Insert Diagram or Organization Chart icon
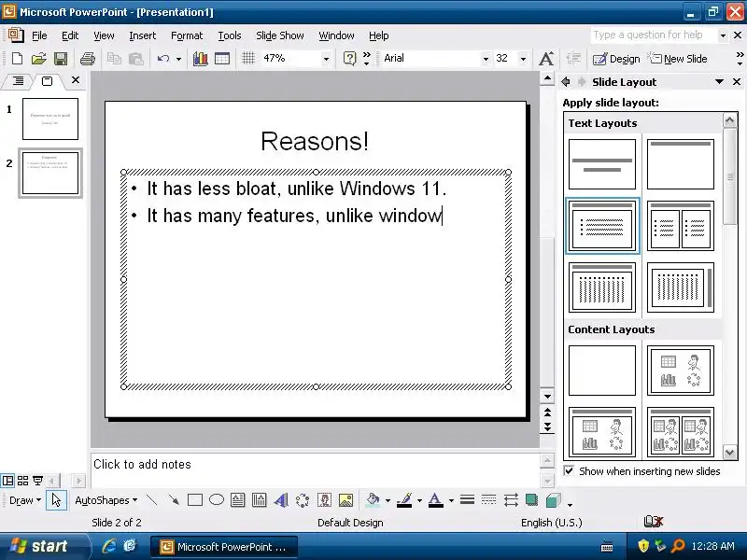 pyautogui.click(x=302, y=500)
